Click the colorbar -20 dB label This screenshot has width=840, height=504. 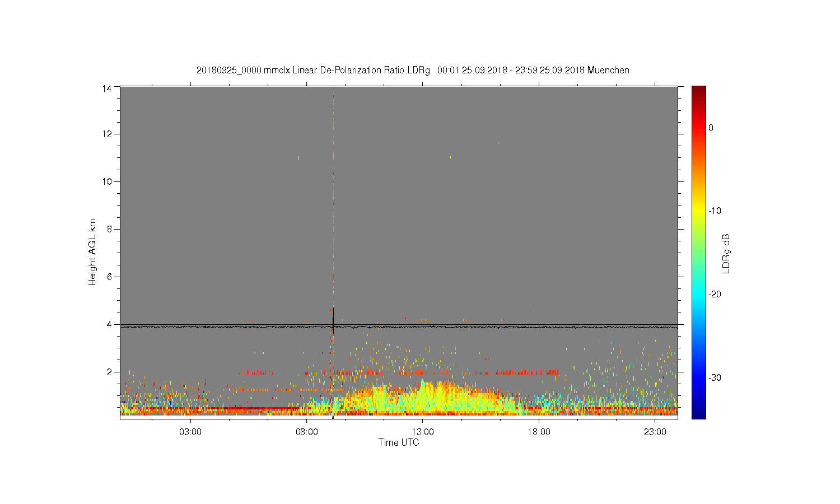[x=715, y=295]
